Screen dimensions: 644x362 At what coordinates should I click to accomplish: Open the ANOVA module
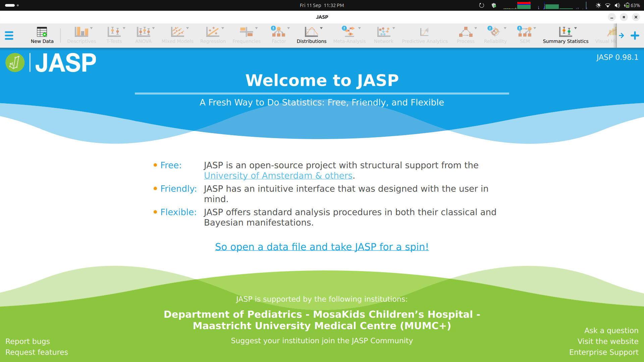click(x=144, y=35)
